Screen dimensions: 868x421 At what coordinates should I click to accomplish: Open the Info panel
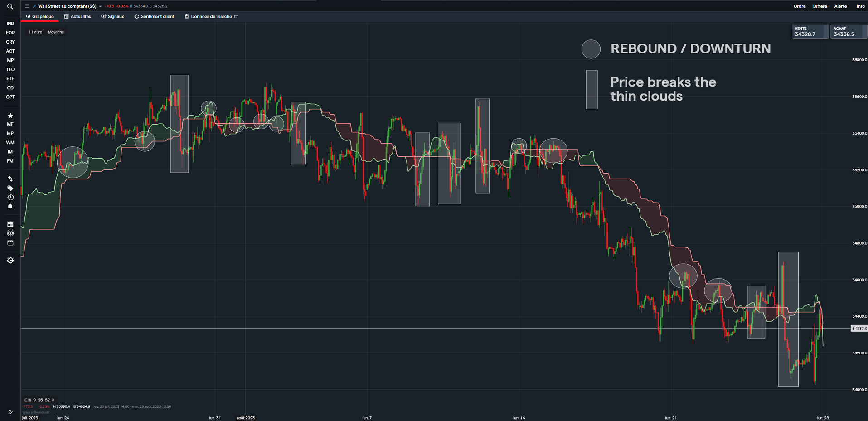pyautogui.click(x=860, y=6)
